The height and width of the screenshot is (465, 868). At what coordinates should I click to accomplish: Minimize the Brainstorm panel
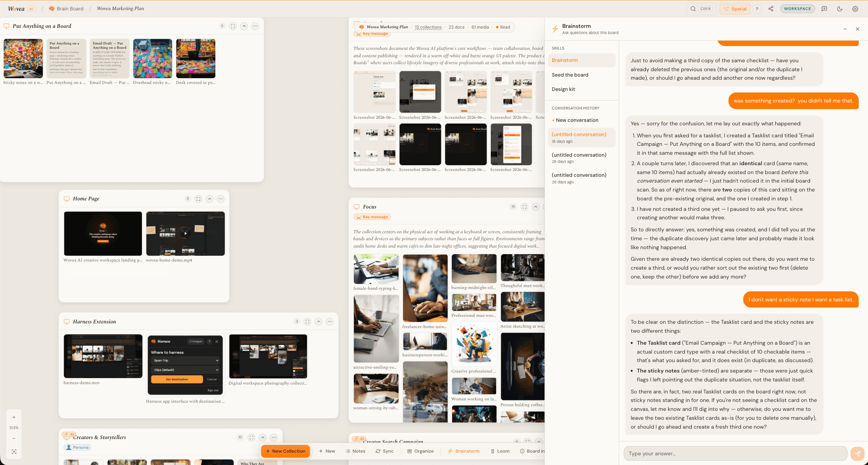[845, 29]
